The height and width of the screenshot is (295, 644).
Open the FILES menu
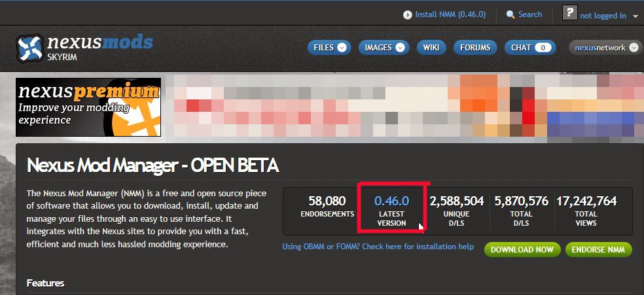click(x=329, y=48)
